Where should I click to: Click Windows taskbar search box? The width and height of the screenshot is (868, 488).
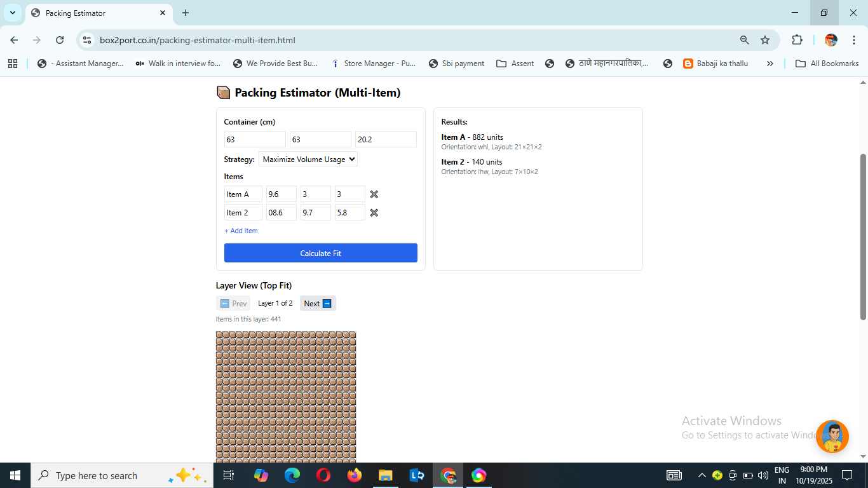point(121,475)
